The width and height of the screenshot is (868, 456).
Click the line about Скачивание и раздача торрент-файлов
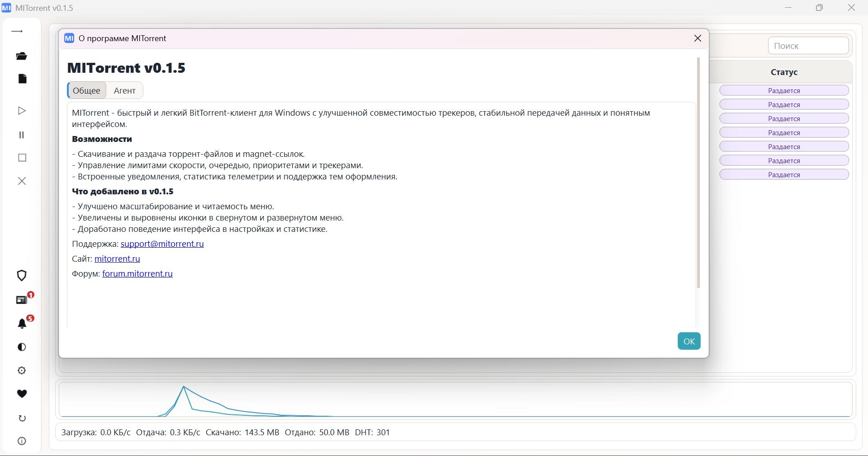click(x=189, y=154)
